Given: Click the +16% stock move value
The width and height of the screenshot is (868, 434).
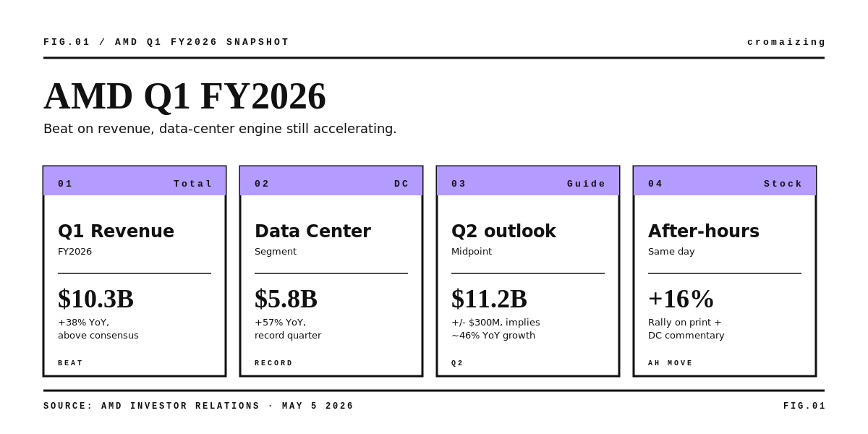Looking at the screenshot, I should pyautogui.click(x=681, y=299).
